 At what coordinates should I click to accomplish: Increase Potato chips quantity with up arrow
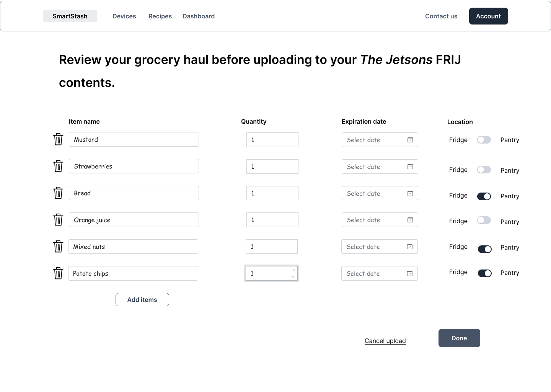[x=293, y=270]
